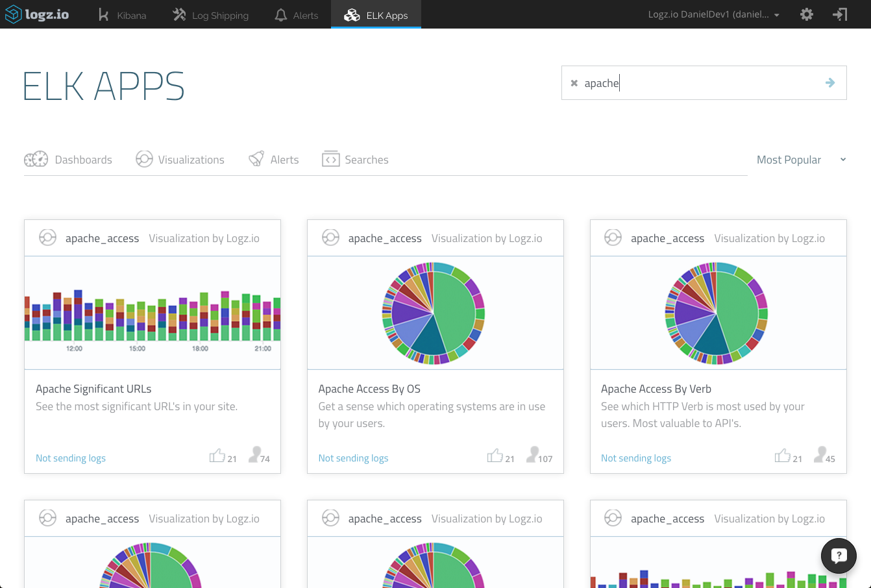Screen dimensions: 871x588
Task: Filter by Visualizations
Action: click(x=180, y=160)
